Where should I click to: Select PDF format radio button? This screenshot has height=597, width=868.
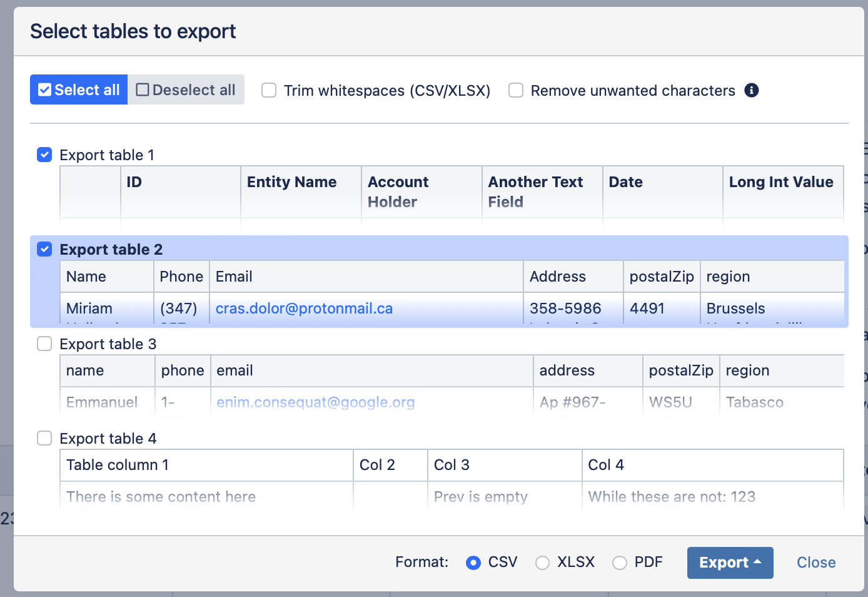pos(620,563)
